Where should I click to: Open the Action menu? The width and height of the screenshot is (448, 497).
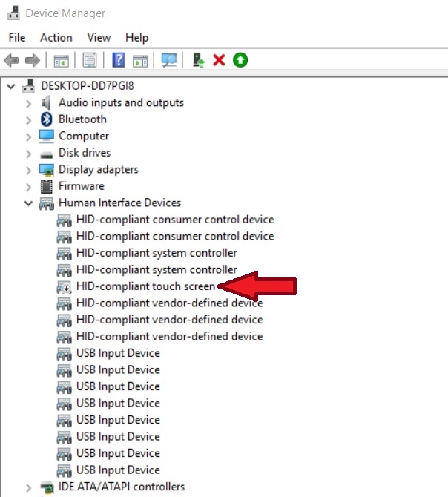(56, 37)
